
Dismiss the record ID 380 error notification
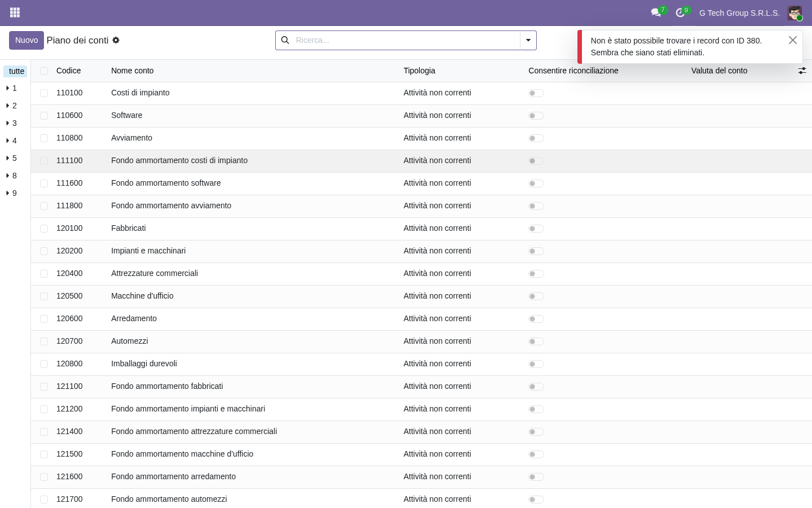(x=793, y=40)
